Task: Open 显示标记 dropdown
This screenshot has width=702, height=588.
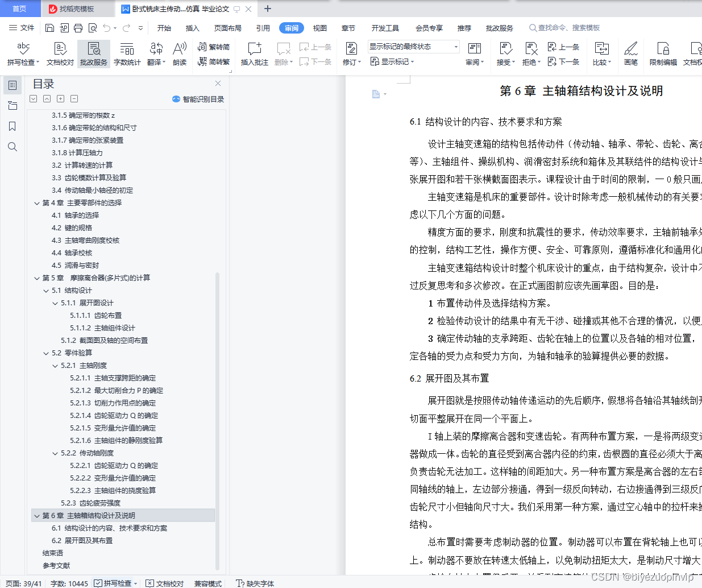Action: [x=392, y=61]
